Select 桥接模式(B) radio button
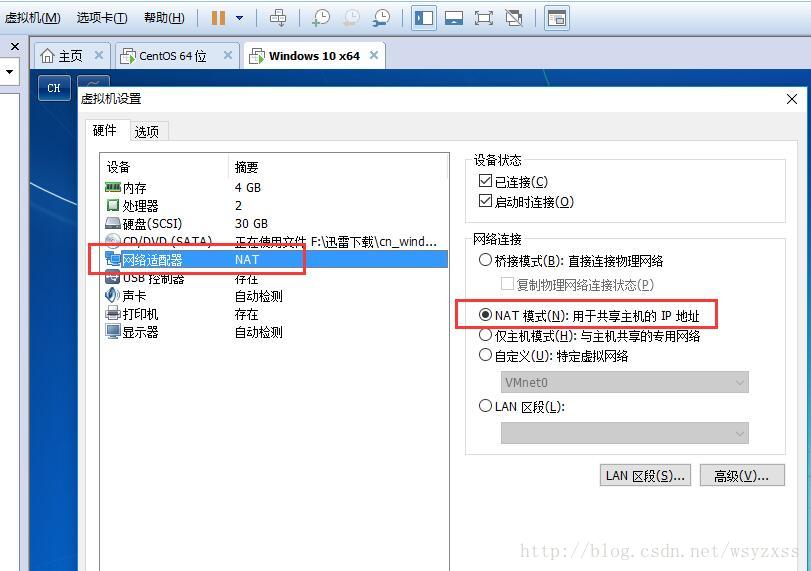Viewport: 811px width, 571px height. tap(485, 260)
